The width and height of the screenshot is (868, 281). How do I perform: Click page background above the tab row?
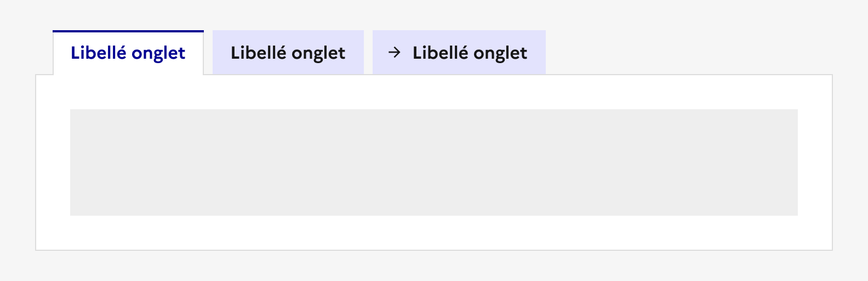434,15
